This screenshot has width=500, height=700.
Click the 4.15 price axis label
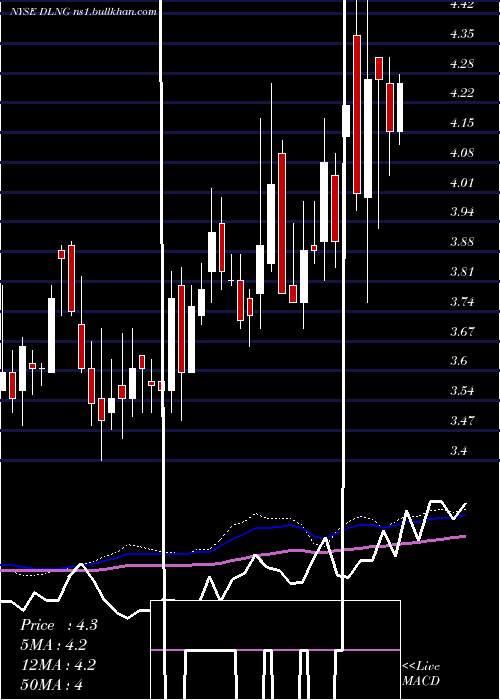tap(462, 123)
